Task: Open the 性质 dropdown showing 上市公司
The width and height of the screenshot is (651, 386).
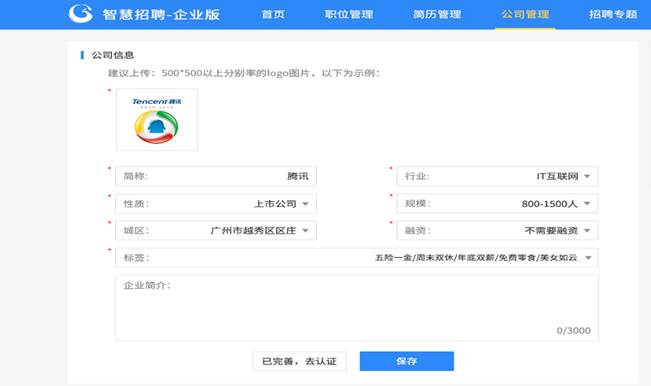Action: pos(216,204)
